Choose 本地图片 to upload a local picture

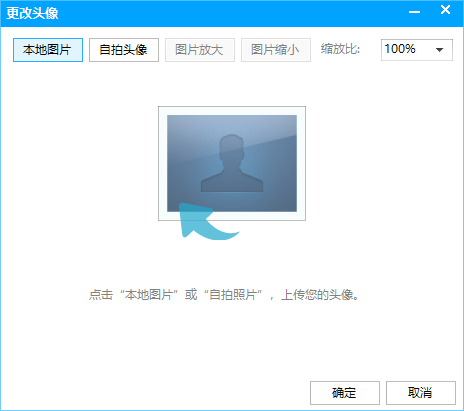pyautogui.click(x=48, y=50)
